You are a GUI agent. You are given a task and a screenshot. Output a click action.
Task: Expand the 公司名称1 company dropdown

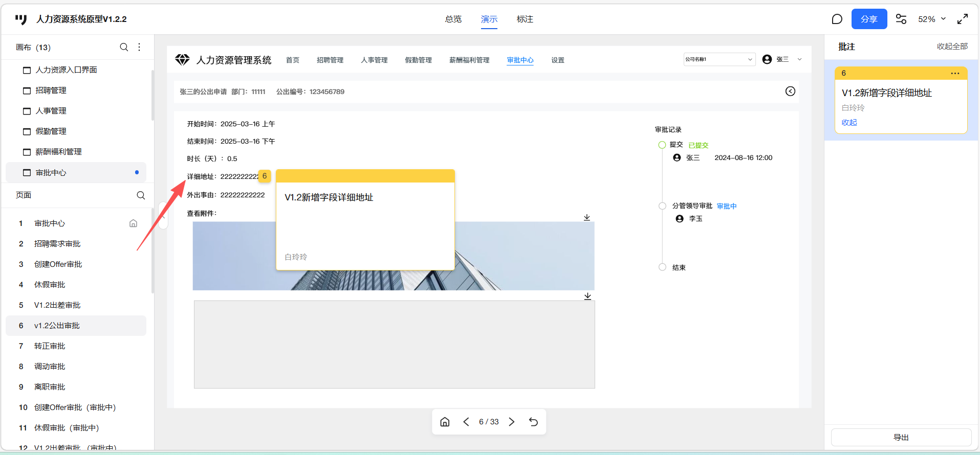pos(719,59)
